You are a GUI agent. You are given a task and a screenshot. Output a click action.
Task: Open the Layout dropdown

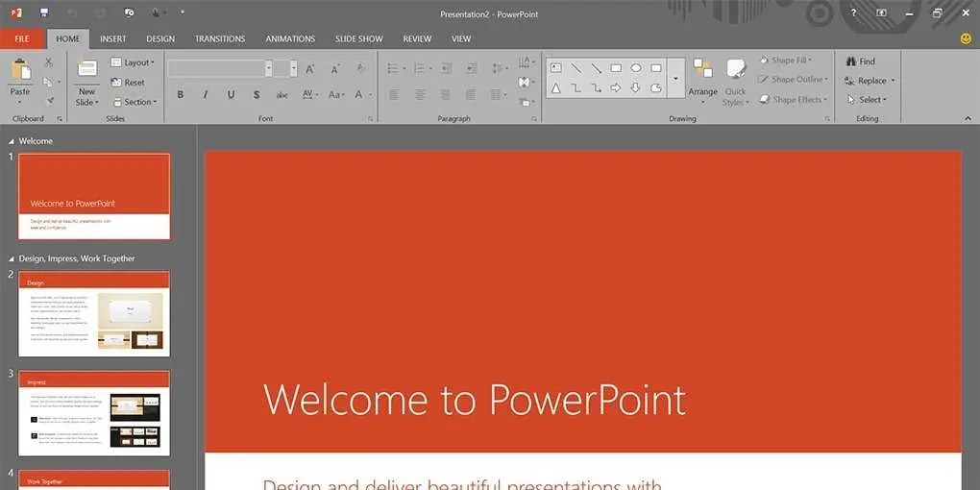pos(133,62)
